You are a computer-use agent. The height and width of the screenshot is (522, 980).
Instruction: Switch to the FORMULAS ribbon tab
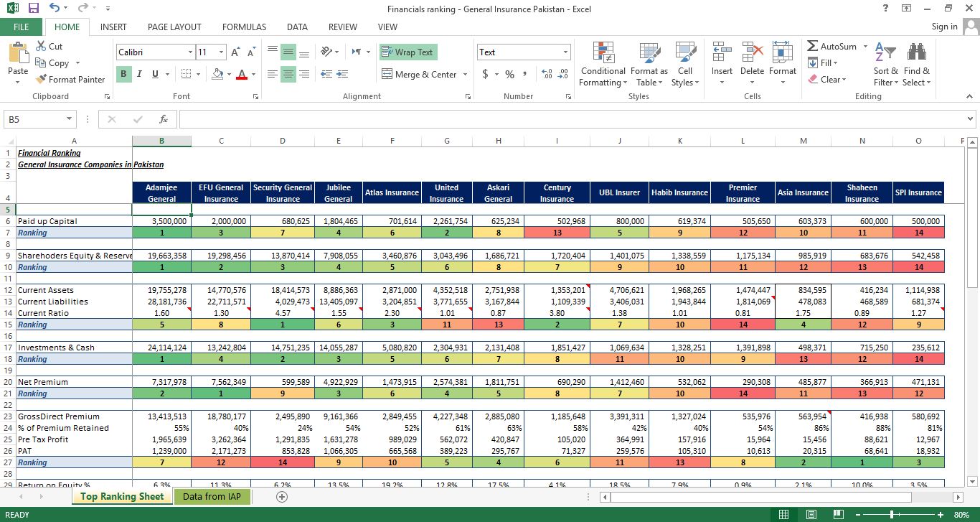244,27
